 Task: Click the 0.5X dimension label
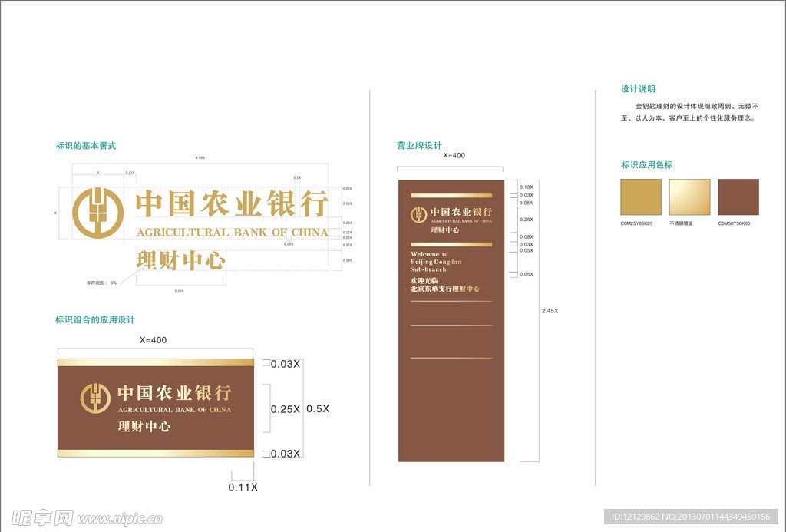click(318, 408)
